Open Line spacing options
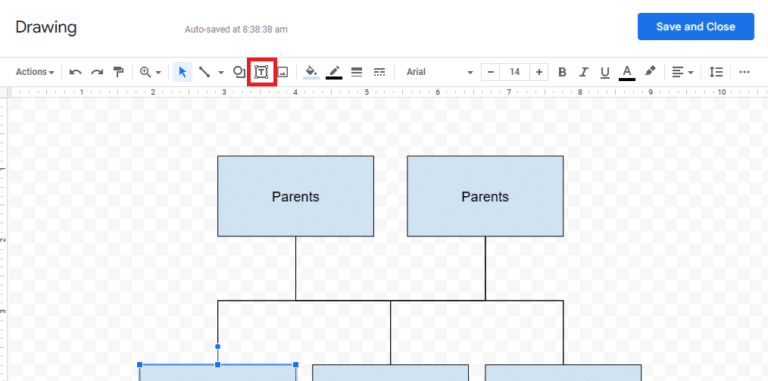The width and height of the screenshot is (768, 381). pos(716,72)
